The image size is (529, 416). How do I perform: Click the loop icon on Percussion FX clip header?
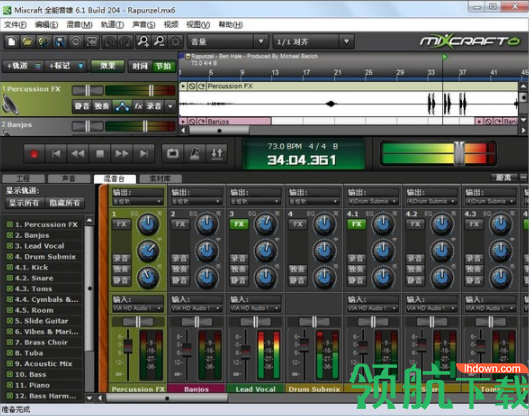(201, 86)
